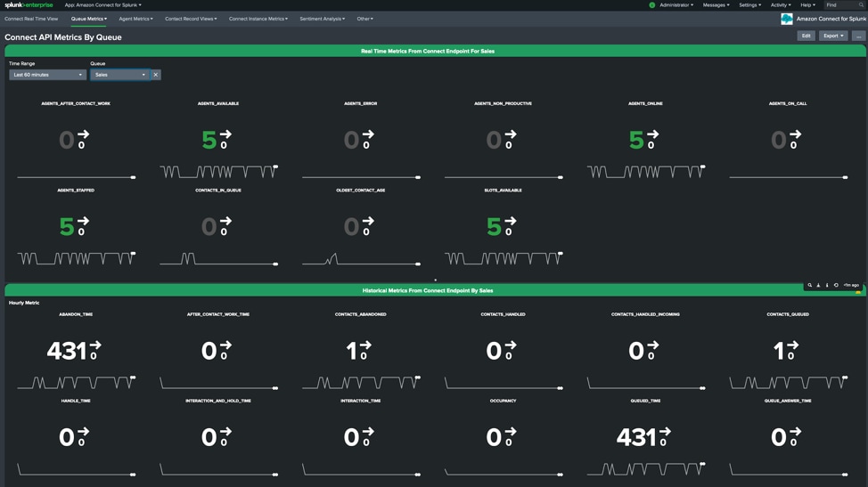The width and height of the screenshot is (868, 487).
Task: Click the CONTACTS_HANDLED value 0
Action: pos(494,351)
